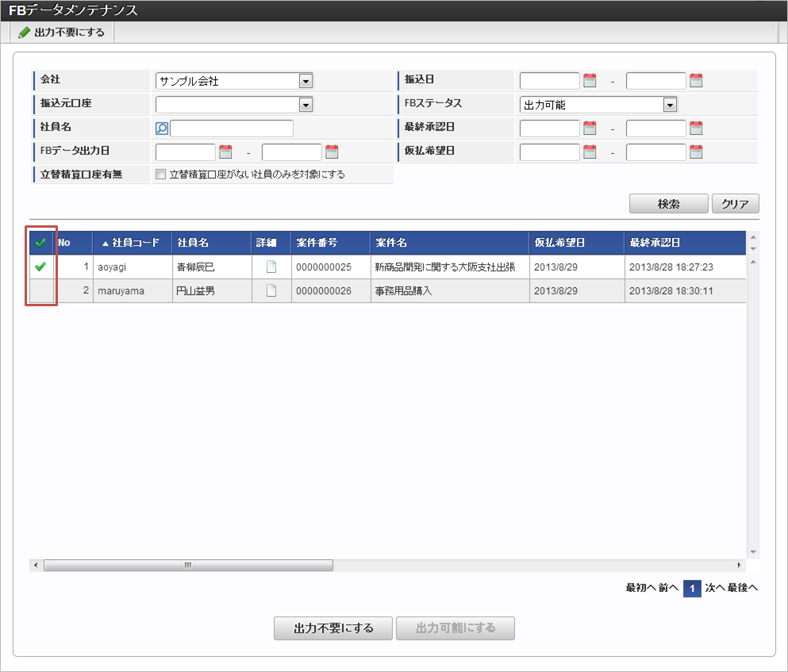The height and width of the screenshot is (672, 788).
Task: Open detail document icon for maruyama row
Action: coord(271,291)
